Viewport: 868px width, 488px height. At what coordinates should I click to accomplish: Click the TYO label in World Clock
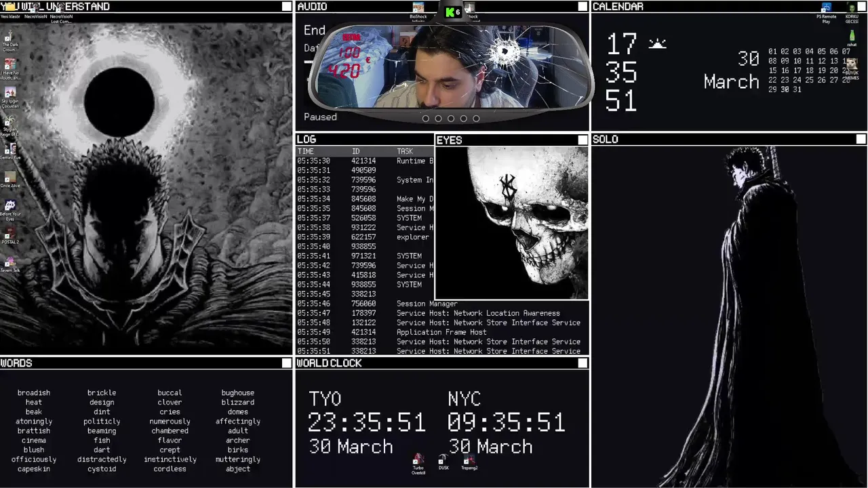(x=325, y=399)
